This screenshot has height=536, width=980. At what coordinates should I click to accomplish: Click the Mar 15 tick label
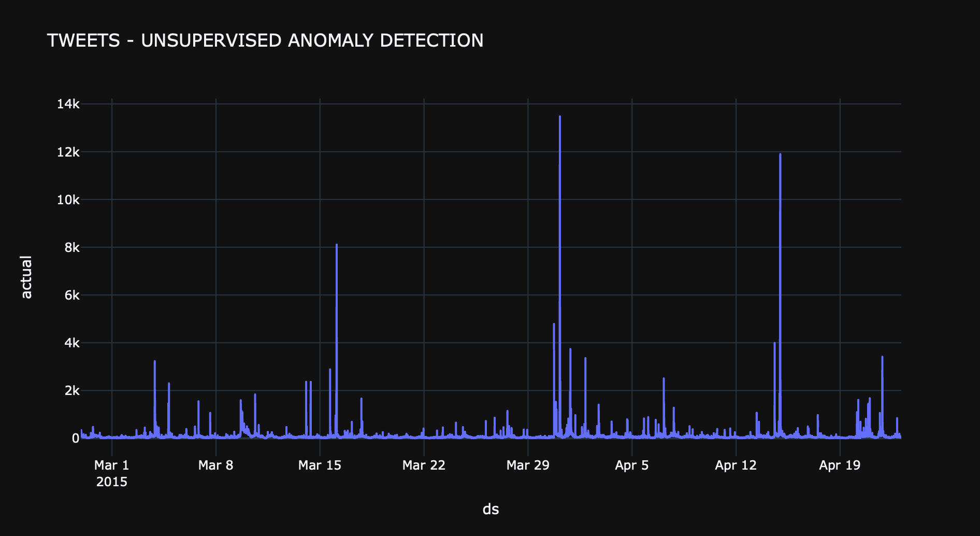pos(320,465)
